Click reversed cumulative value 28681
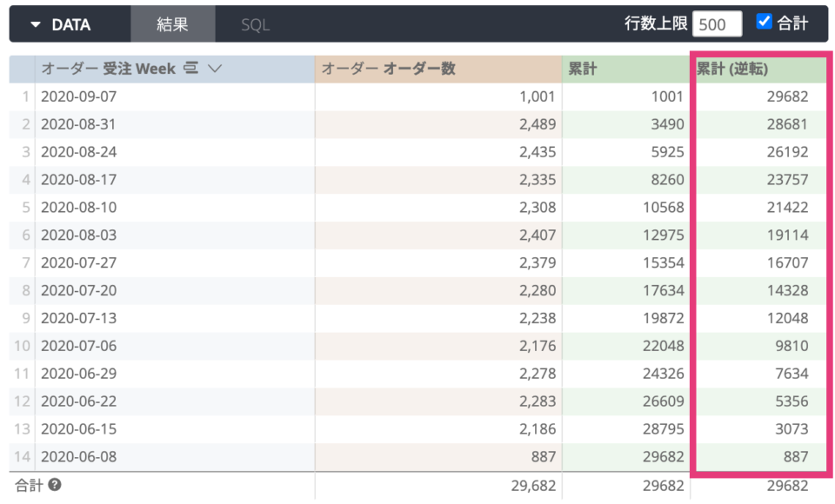The image size is (835, 504). (x=788, y=124)
